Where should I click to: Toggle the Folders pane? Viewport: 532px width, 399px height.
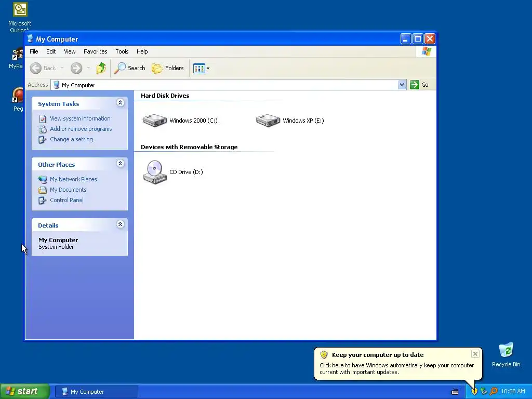(168, 68)
